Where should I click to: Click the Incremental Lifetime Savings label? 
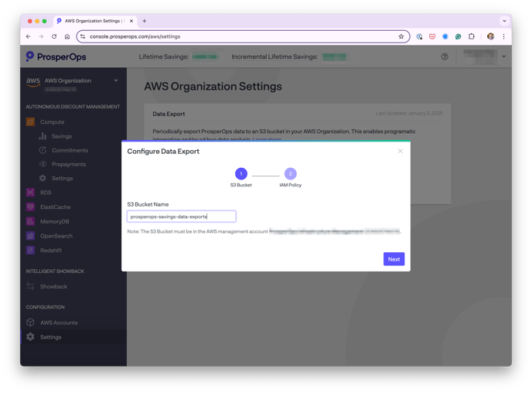(275, 56)
